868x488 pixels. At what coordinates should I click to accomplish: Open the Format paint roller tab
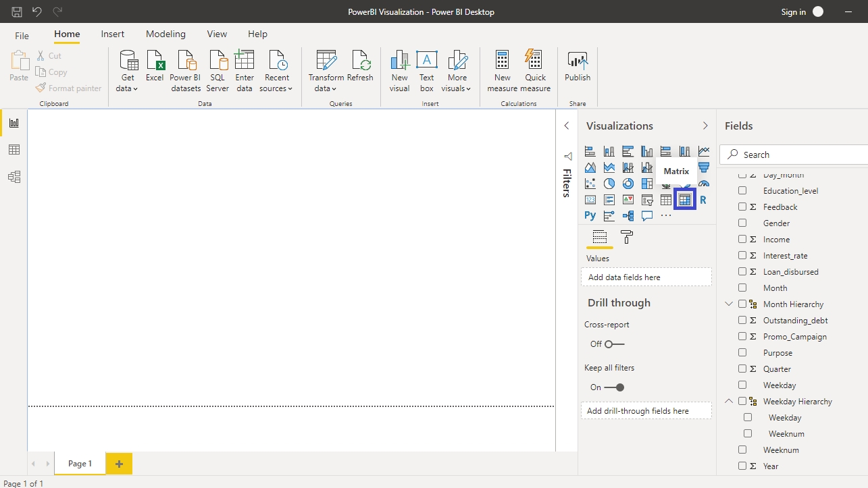(x=626, y=237)
